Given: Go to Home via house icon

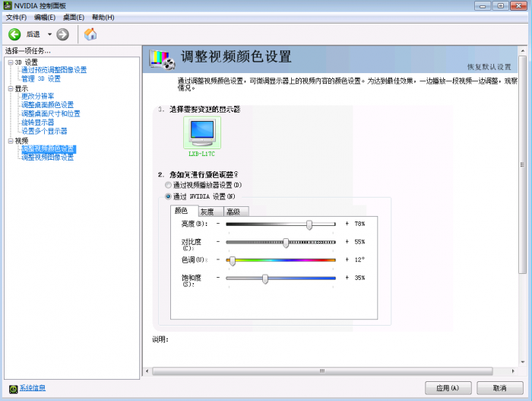Looking at the screenshot, I should coord(90,34).
